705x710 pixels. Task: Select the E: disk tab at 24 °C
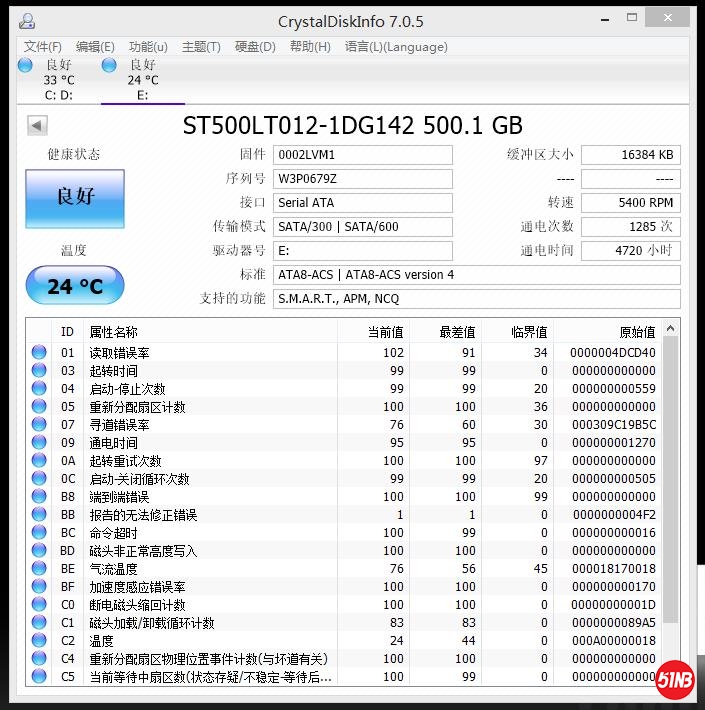coord(142,80)
